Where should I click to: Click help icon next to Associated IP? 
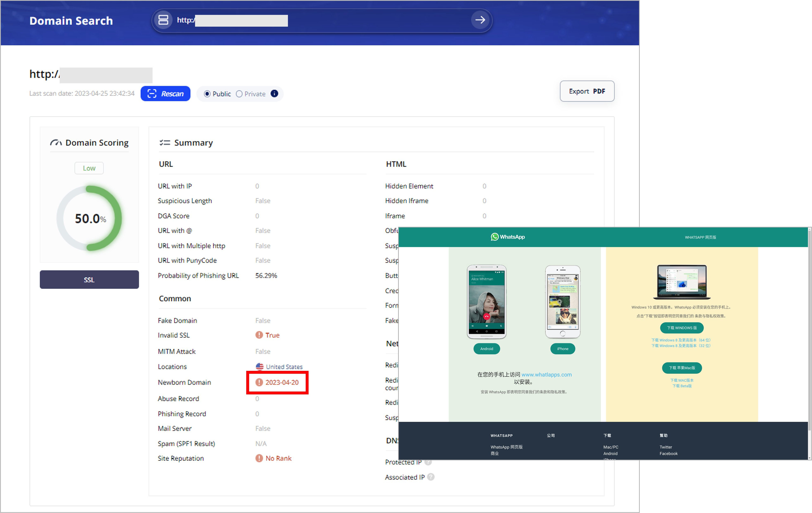(x=431, y=477)
